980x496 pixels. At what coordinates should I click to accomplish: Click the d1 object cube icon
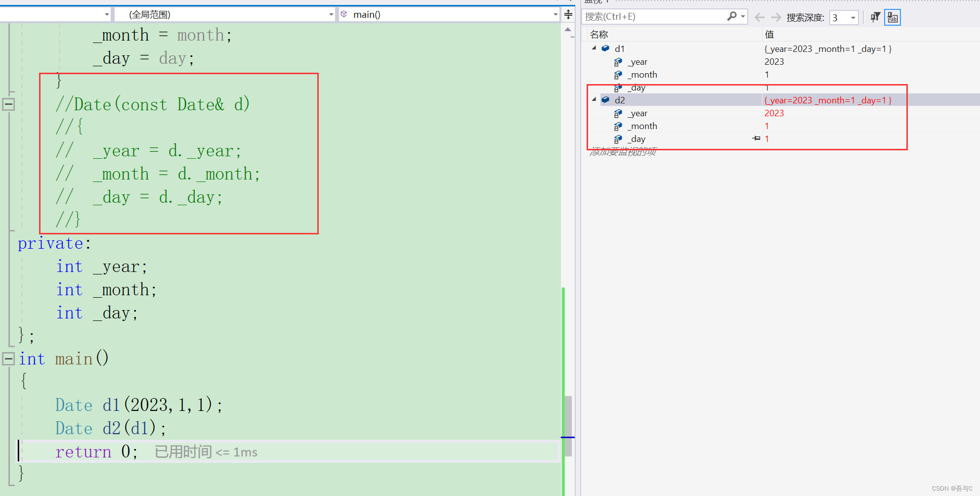605,48
